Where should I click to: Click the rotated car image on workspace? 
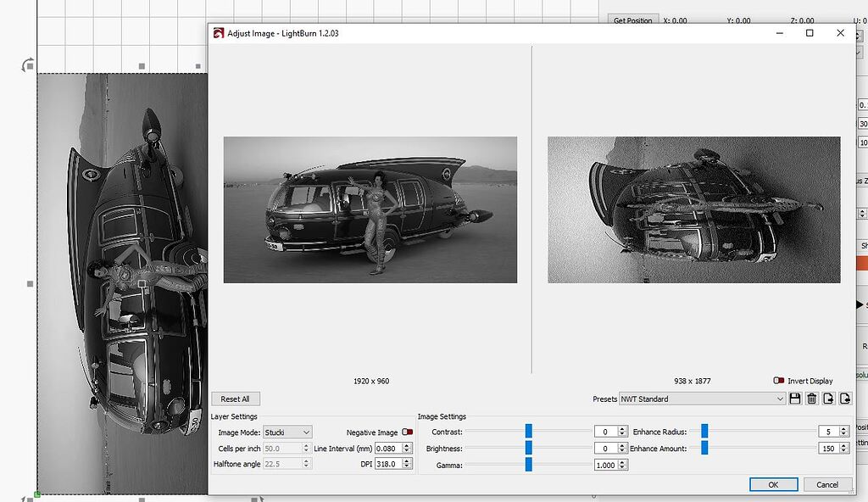[x=122, y=284]
